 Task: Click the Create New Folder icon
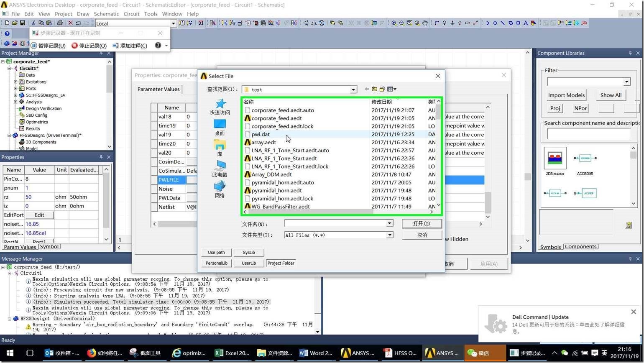coord(382,89)
